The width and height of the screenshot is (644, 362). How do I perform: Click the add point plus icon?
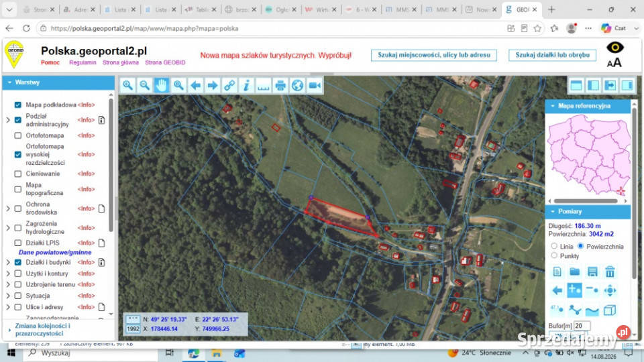[575, 290]
